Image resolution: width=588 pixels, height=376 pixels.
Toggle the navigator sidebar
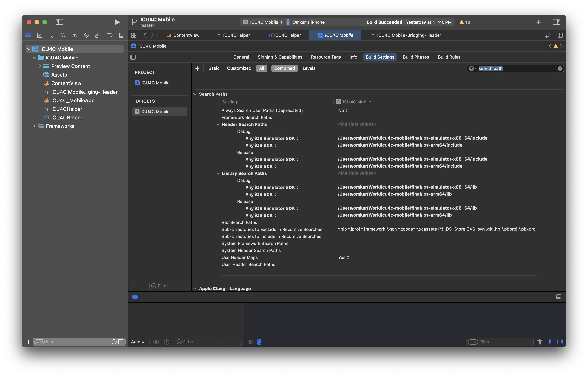pos(59,22)
